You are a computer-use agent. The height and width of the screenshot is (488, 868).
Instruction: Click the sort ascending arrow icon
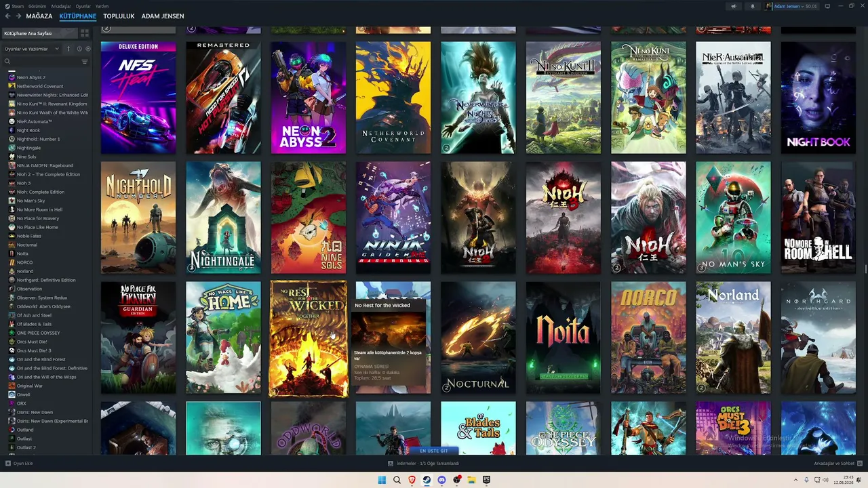68,49
